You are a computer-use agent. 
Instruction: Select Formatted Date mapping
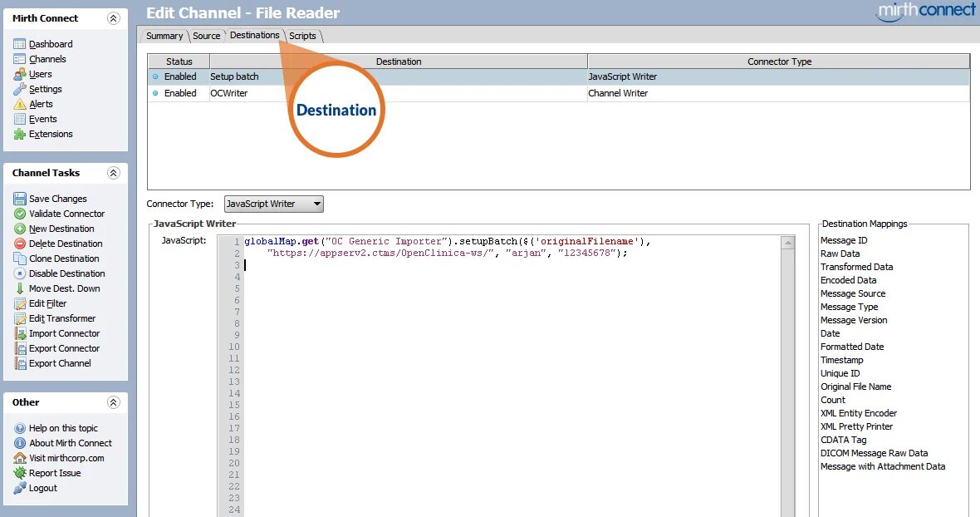(852, 347)
